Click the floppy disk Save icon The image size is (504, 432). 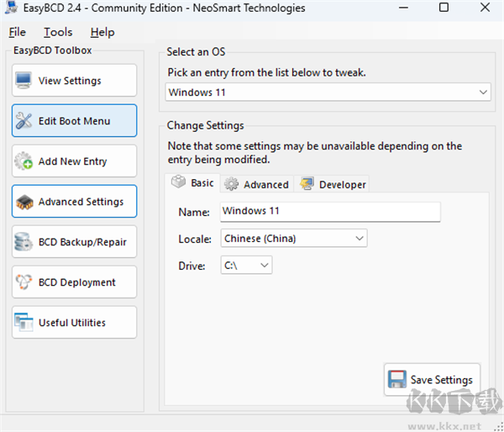[397, 380]
